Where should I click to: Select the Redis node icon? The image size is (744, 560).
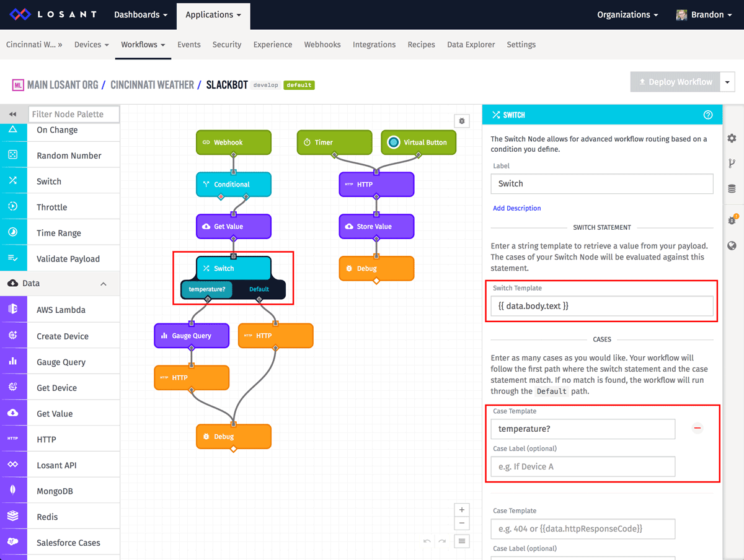point(13,516)
